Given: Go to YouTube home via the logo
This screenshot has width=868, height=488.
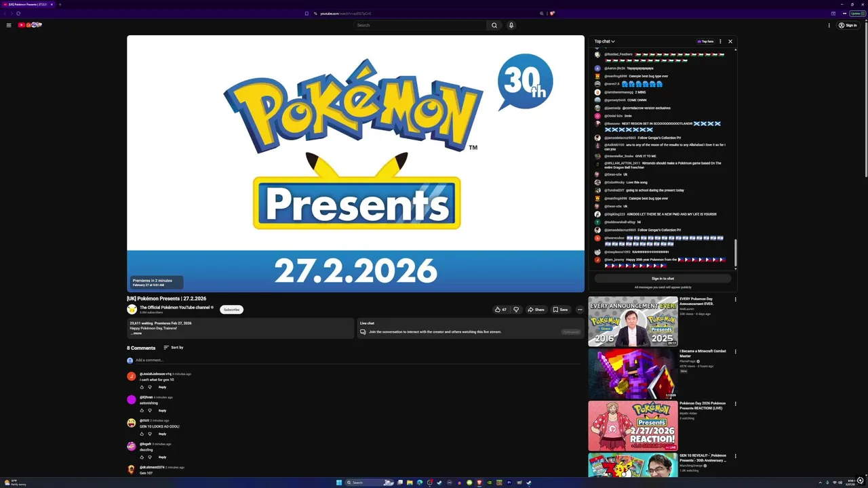Looking at the screenshot, I should 31,25.
